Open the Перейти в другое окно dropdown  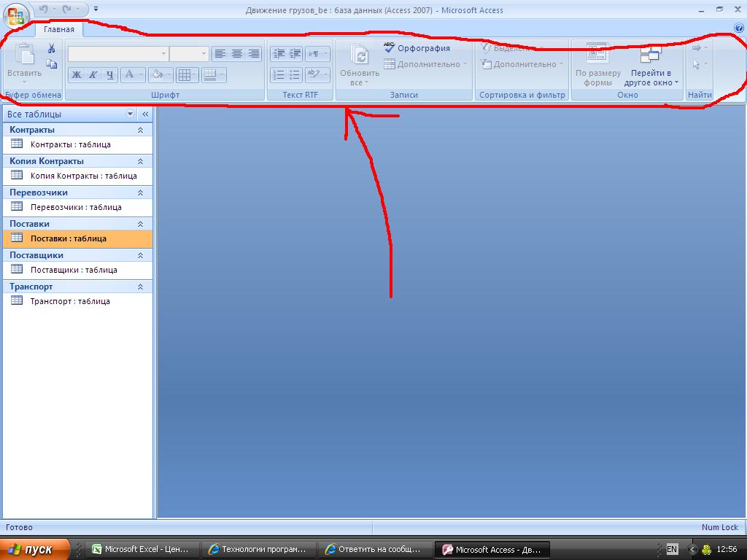tap(651, 65)
